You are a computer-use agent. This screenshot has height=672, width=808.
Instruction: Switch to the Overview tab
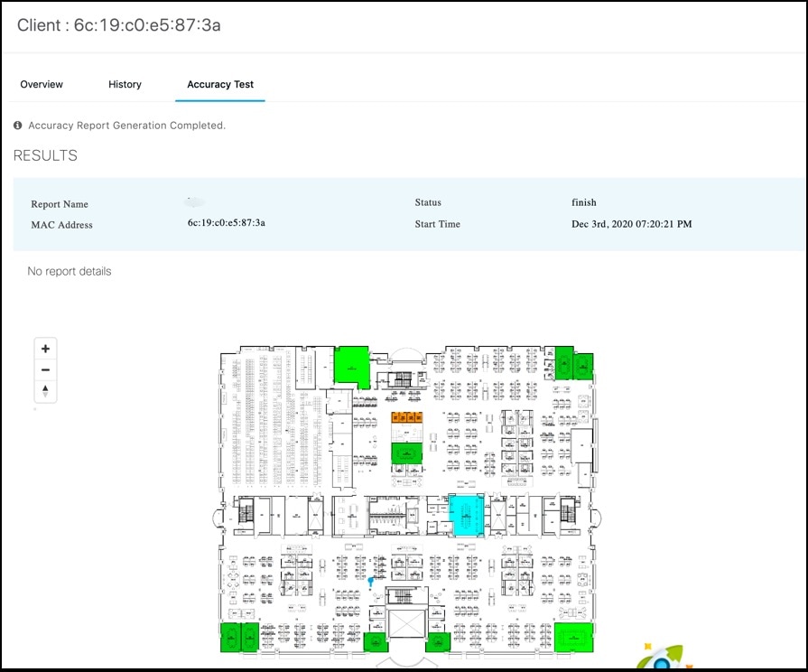click(x=42, y=84)
